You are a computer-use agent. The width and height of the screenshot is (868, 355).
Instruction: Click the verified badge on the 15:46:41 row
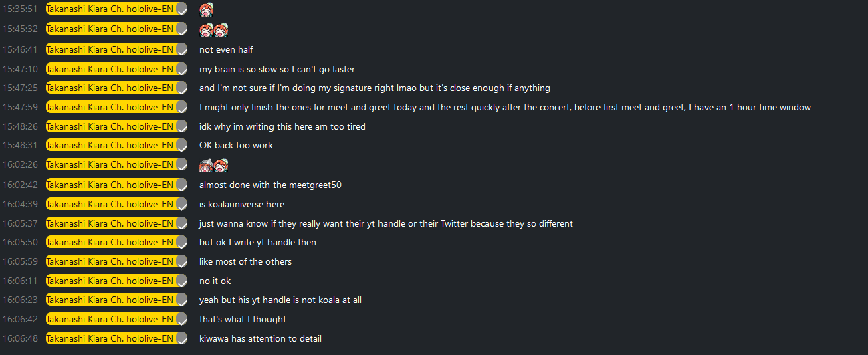point(181,50)
